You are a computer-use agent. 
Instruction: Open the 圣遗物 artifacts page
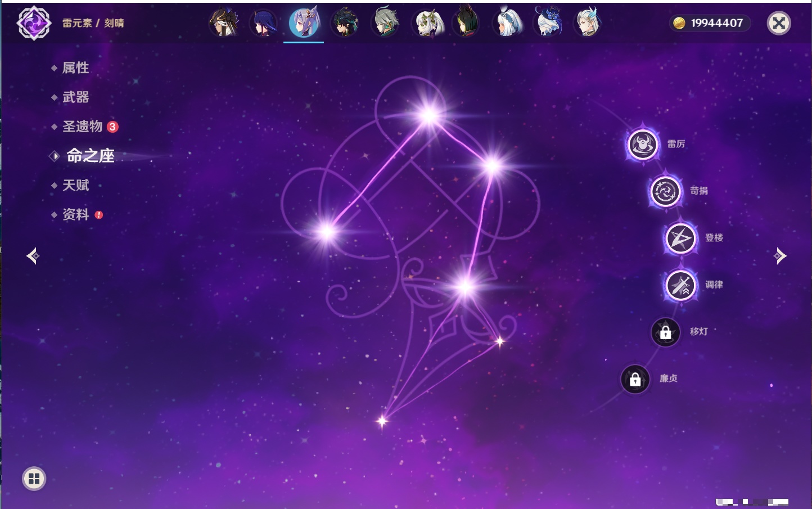[x=82, y=127]
